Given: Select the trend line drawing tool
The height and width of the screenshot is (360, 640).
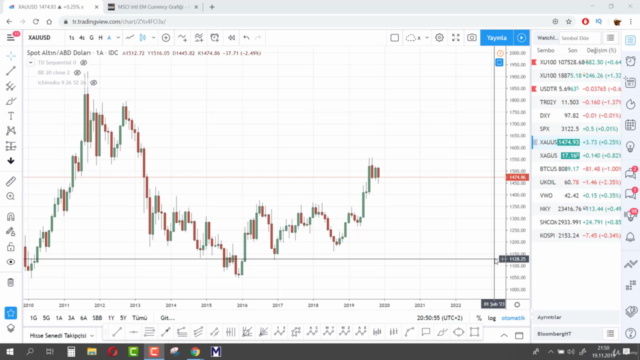Looking at the screenshot, I should point(11,71).
